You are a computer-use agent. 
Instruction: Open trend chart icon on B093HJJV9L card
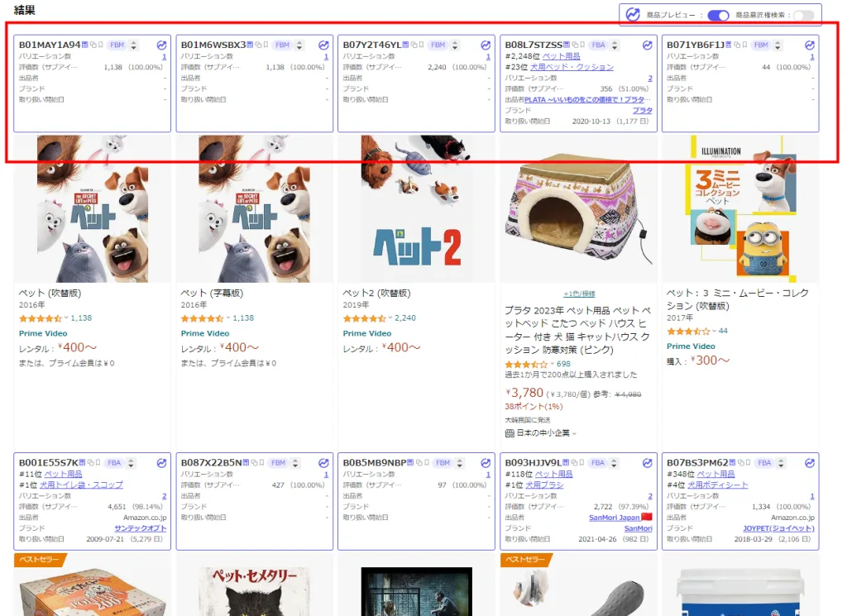[647, 463]
